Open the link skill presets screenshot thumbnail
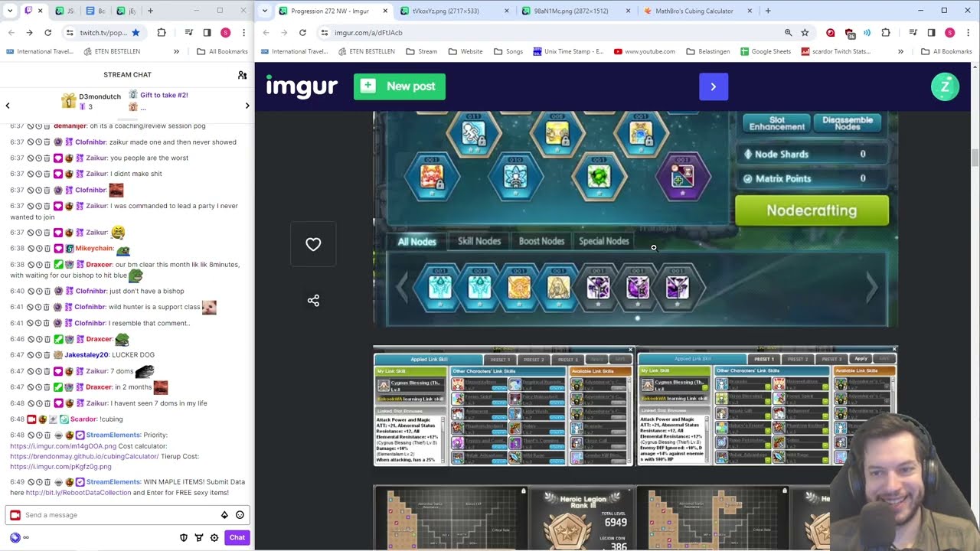The image size is (980, 551). tap(635, 406)
